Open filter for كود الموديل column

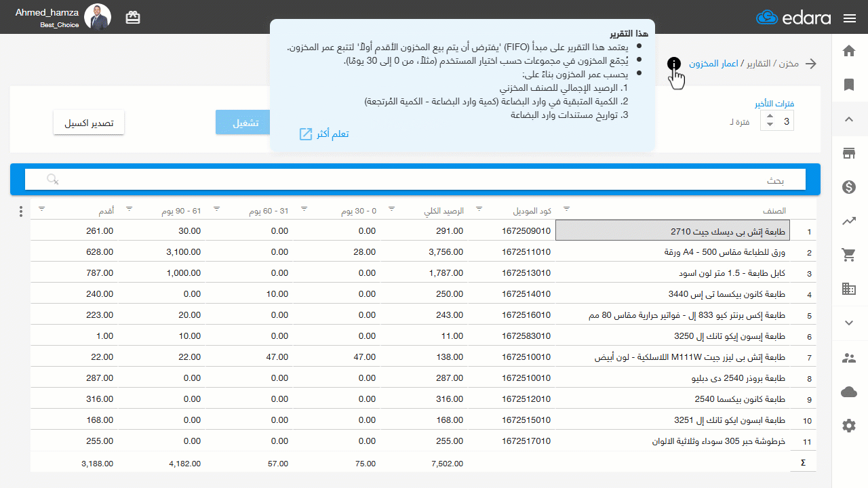479,209
